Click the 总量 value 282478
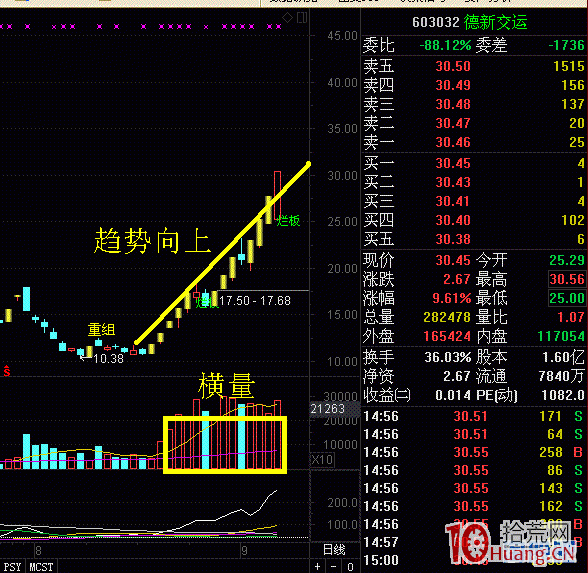The height and width of the screenshot is (573, 588). click(x=447, y=317)
